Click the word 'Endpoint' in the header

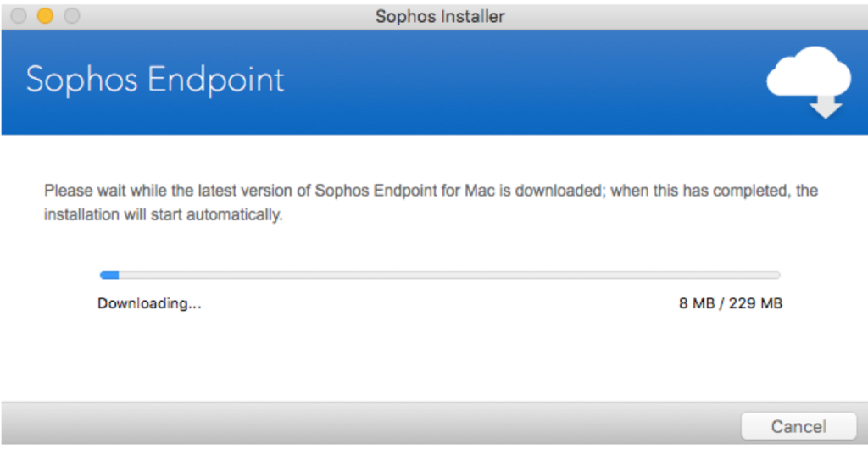pos(216,80)
